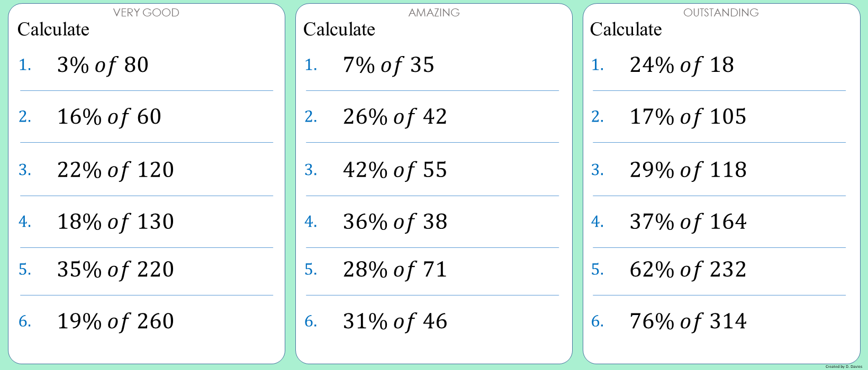Click the question 19% of 260

(115, 321)
